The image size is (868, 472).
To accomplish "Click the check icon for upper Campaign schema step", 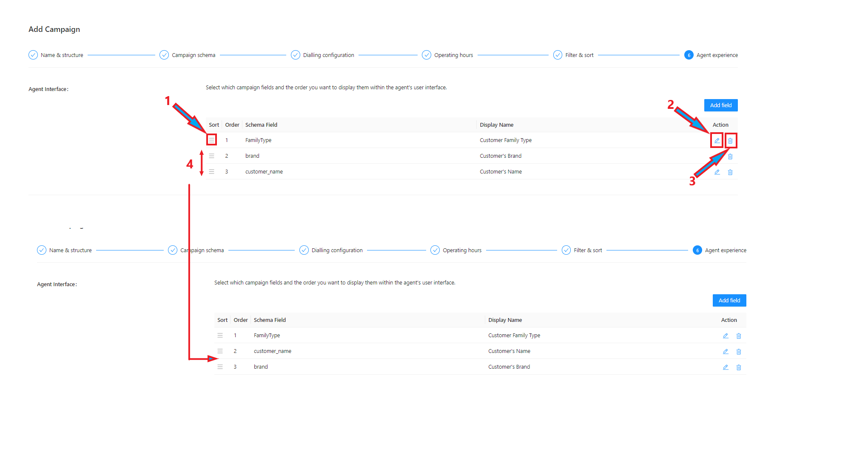I will point(164,55).
